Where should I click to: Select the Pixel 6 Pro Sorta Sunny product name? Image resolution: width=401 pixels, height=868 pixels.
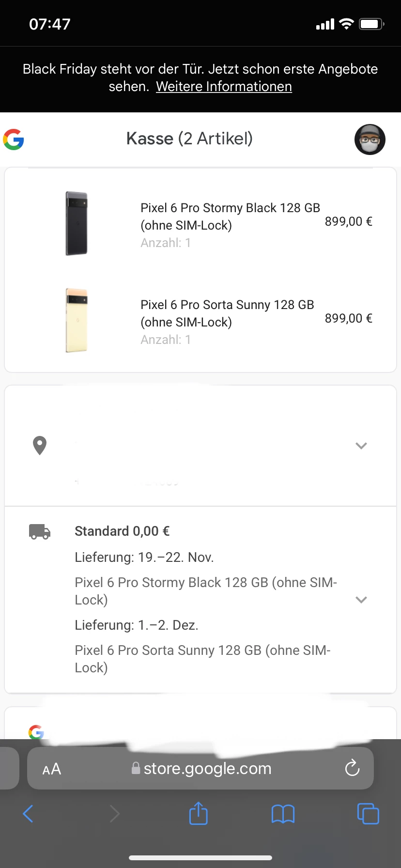pos(227,313)
